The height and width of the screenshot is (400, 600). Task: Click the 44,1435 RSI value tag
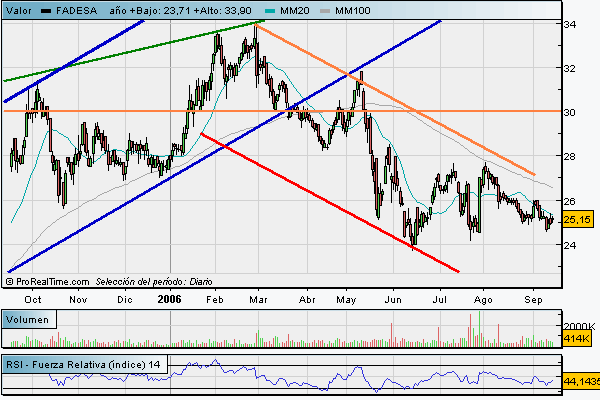pyautogui.click(x=581, y=382)
